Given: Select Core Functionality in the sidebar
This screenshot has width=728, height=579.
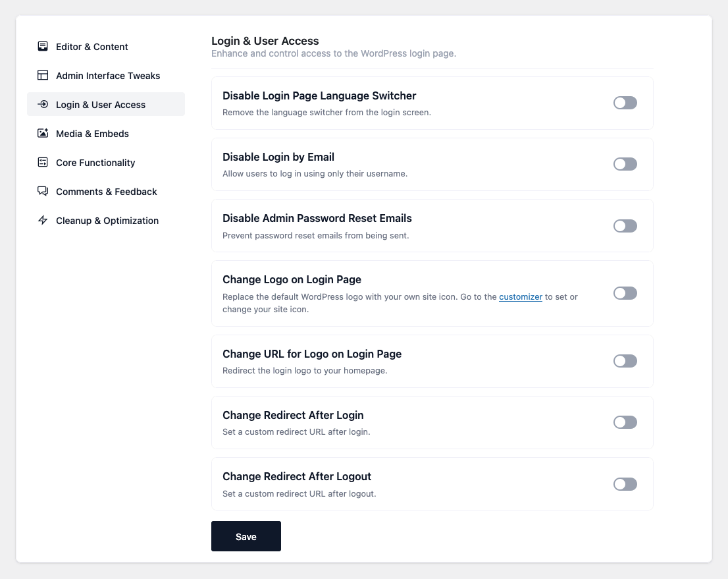Looking at the screenshot, I should click(x=95, y=163).
